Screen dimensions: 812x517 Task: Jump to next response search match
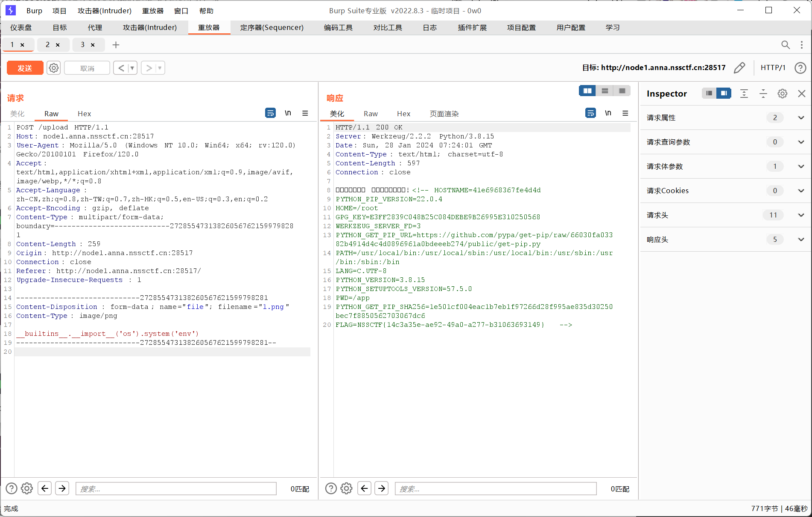(382, 488)
